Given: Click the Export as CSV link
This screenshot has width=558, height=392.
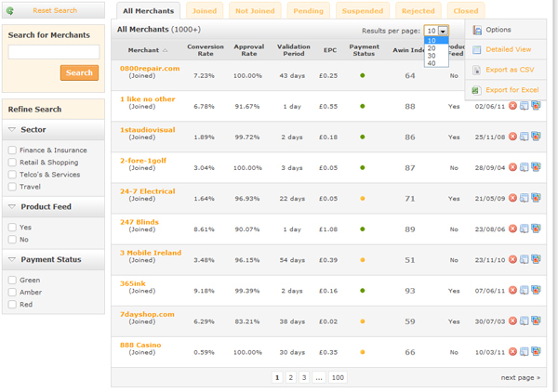Looking at the screenshot, I should coord(510,70).
